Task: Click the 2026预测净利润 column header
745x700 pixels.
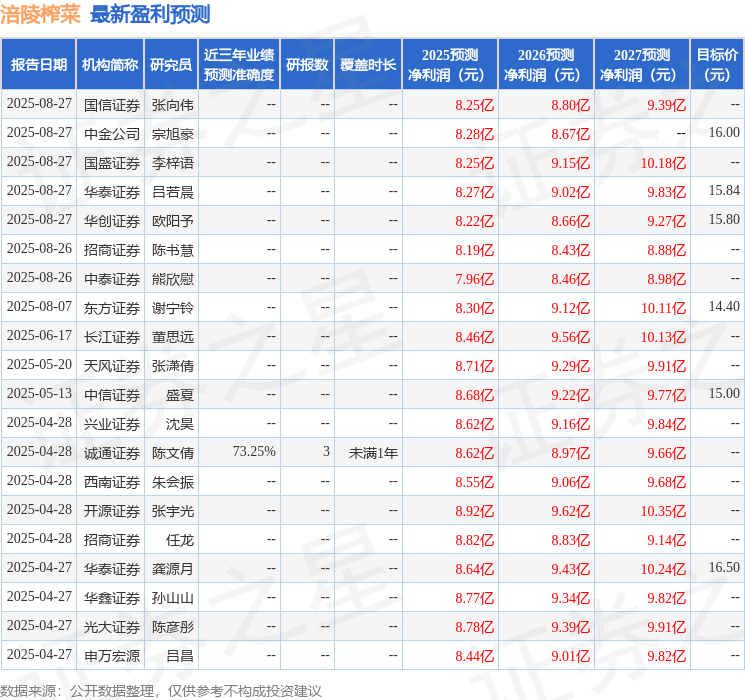Action: (x=546, y=65)
